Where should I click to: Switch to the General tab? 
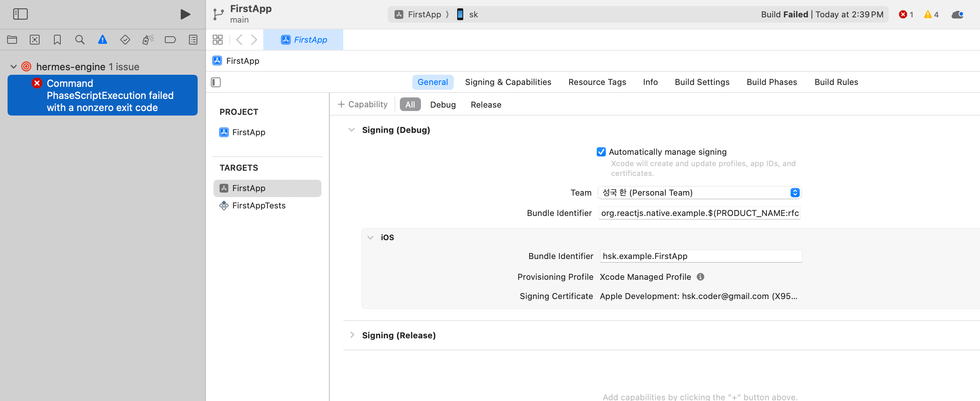click(x=433, y=82)
